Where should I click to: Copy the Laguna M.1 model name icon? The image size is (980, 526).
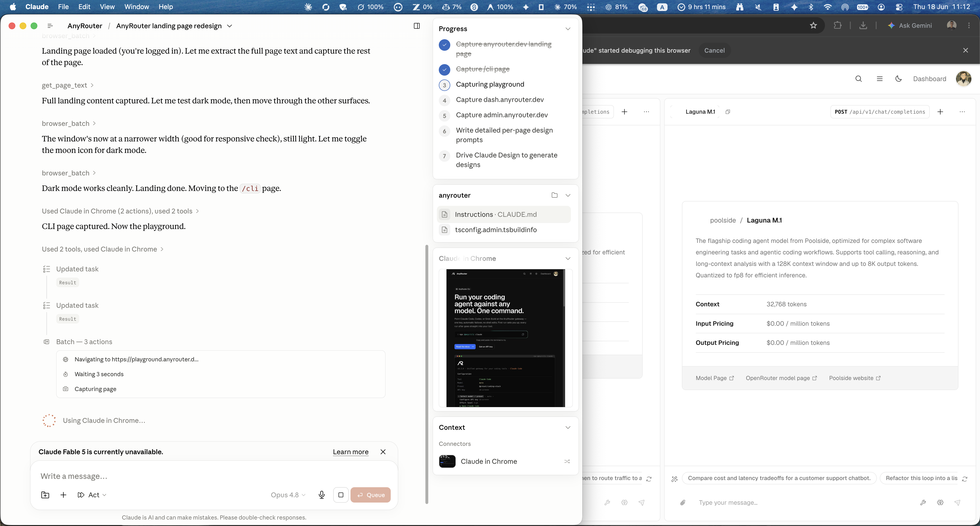(x=728, y=112)
